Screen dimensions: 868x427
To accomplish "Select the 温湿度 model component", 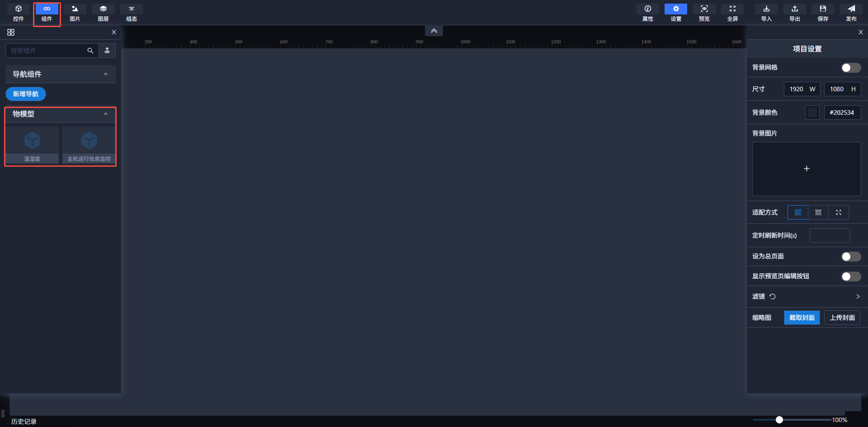I will coord(32,145).
